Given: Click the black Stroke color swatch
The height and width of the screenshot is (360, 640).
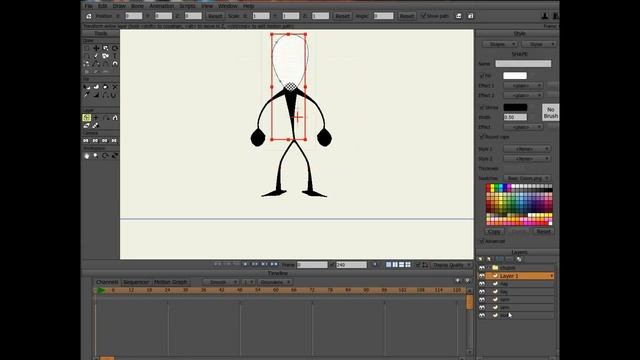Looking at the screenshot, I should [515, 107].
